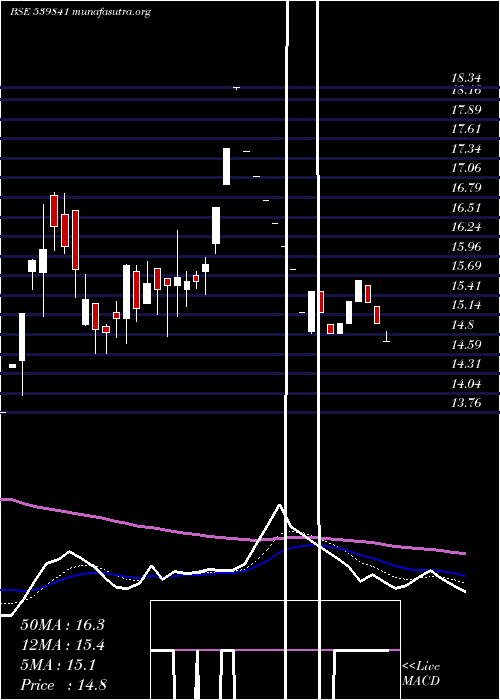Click the 17.34 price axis label
Viewport: 500px width, 700px height.
coord(466,149)
